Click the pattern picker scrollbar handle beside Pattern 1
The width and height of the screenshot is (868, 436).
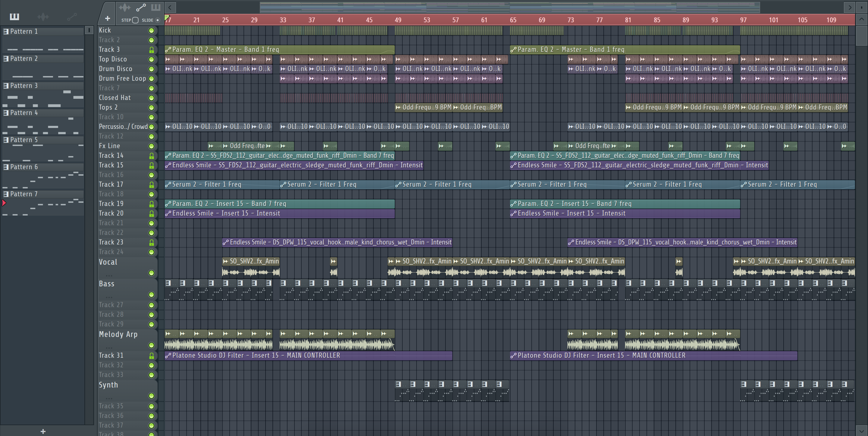(x=89, y=30)
